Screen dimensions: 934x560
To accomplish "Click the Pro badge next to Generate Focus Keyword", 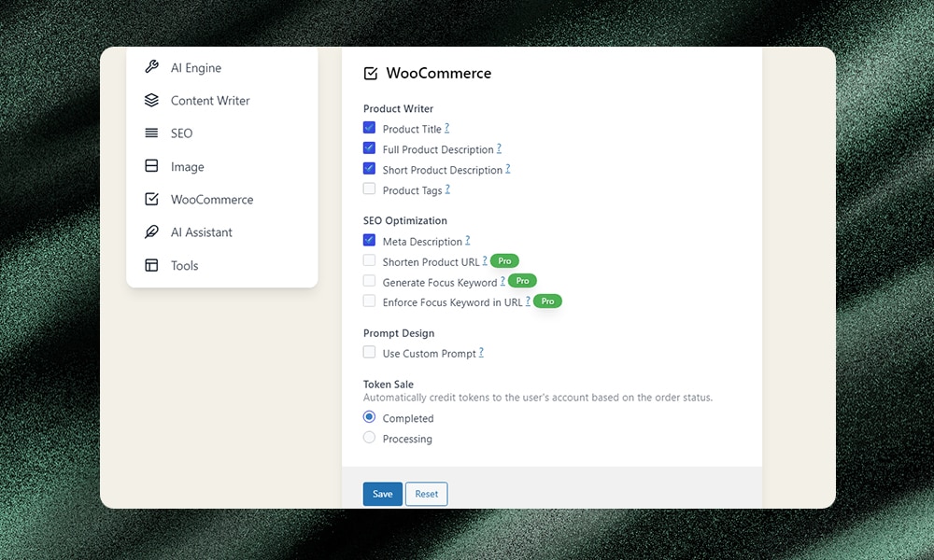I will pos(521,280).
